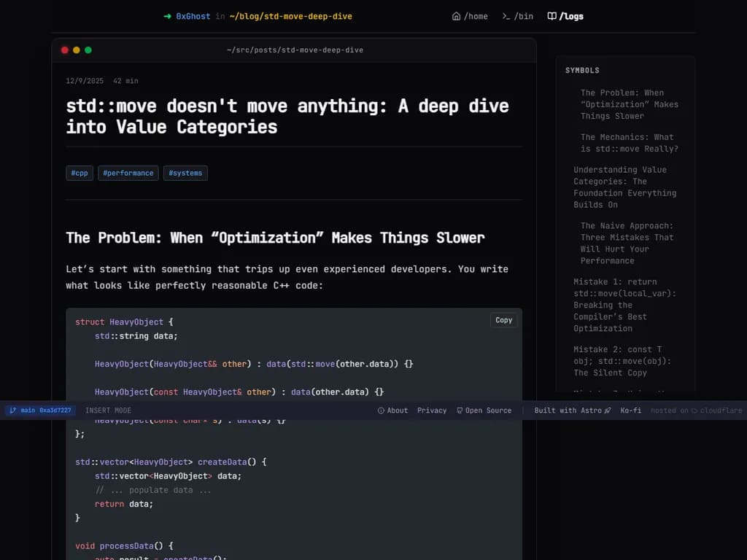The height and width of the screenshot is (560, 747).
Task: Open the book icon beside /logs
Action: 553,16
